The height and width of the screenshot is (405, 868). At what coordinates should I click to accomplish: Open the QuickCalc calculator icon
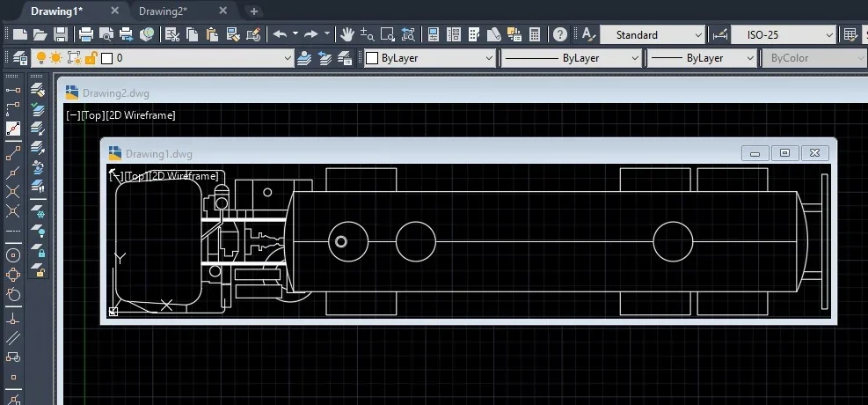pos(534,34)
